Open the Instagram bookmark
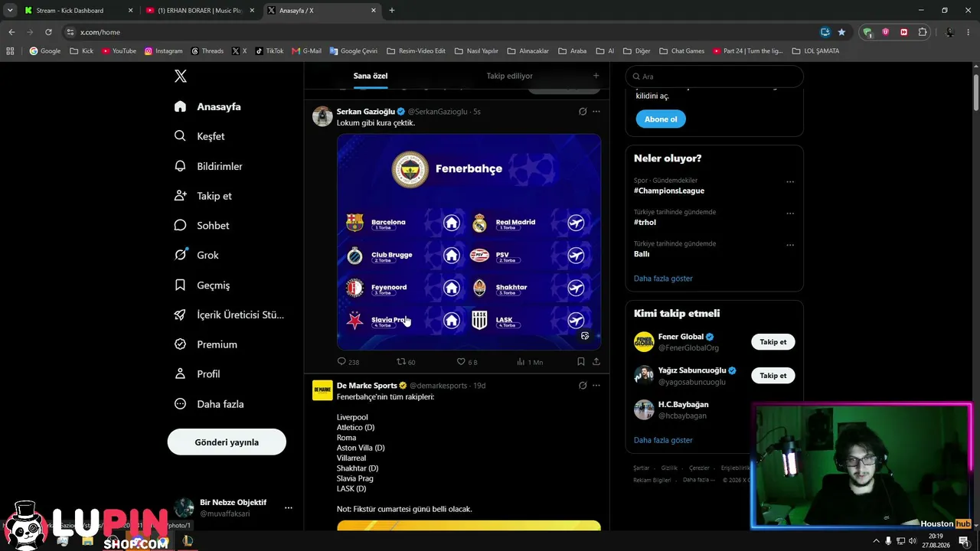980x551 pixels. click(164, 51)
